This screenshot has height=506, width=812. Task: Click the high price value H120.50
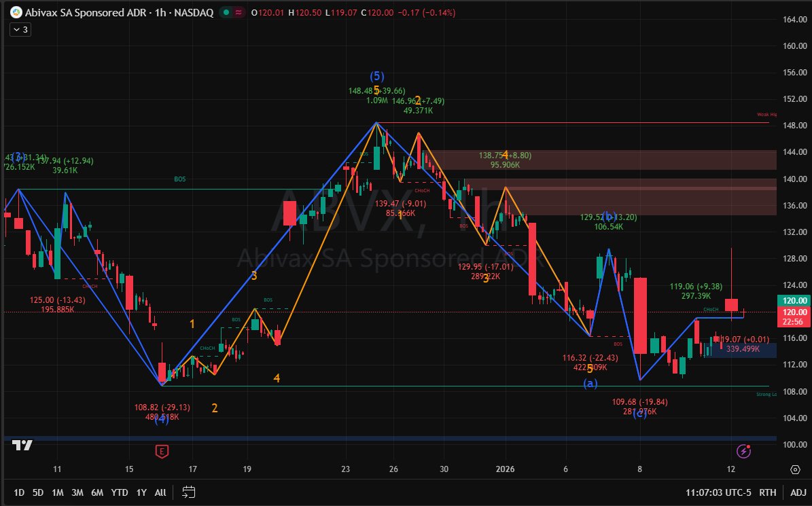coord(306,12)
